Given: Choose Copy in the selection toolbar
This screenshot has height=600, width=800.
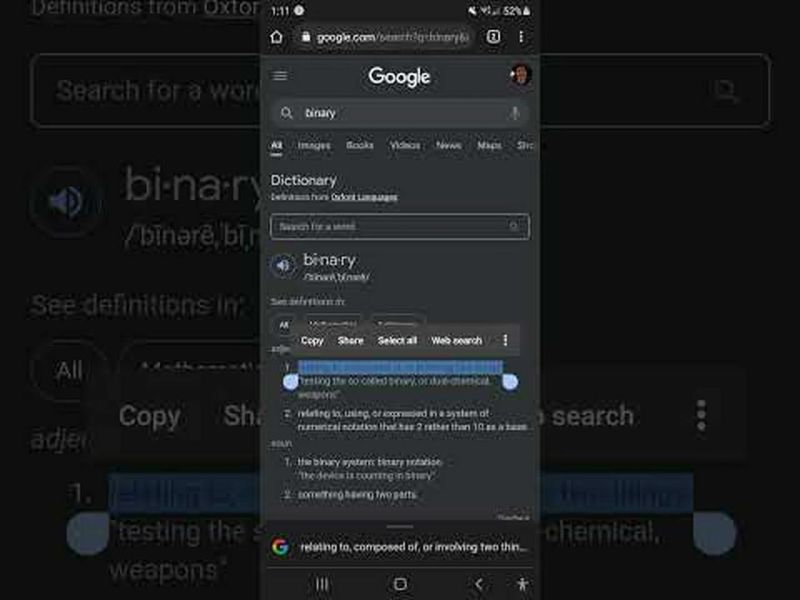Looking at the screenshot, I should tap(312, 340).
